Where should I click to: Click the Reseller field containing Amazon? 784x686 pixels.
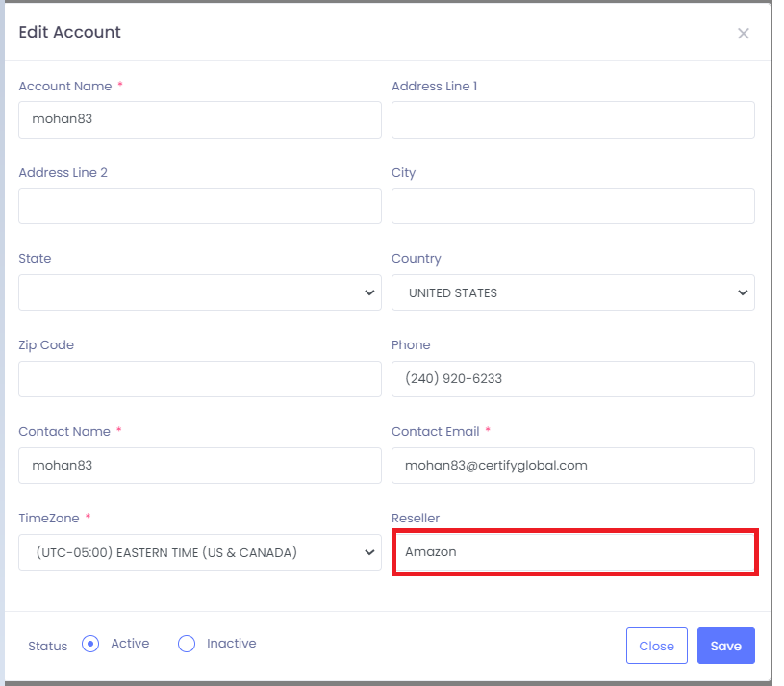click(575, 552)
